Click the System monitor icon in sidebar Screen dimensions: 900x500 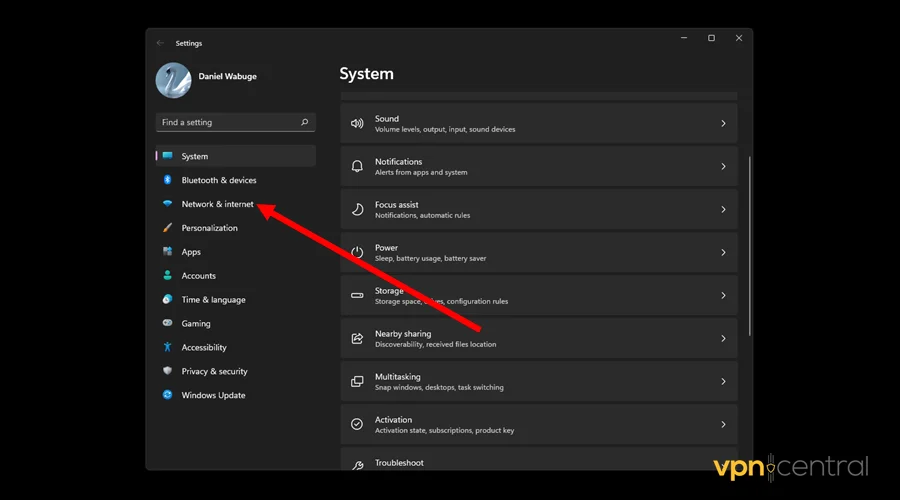(167, 156)
